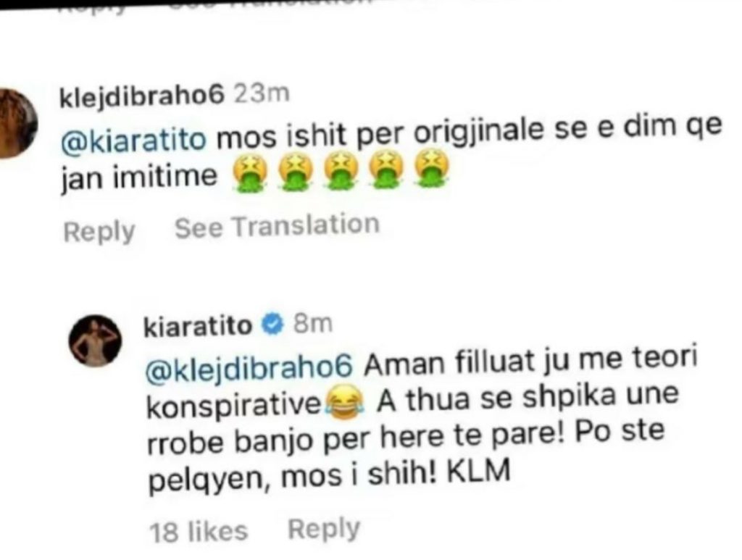Image resolution: width=742 pixels, height=560 pixels.
Task: Reply to kiaratito's comment
Action: 324,529
